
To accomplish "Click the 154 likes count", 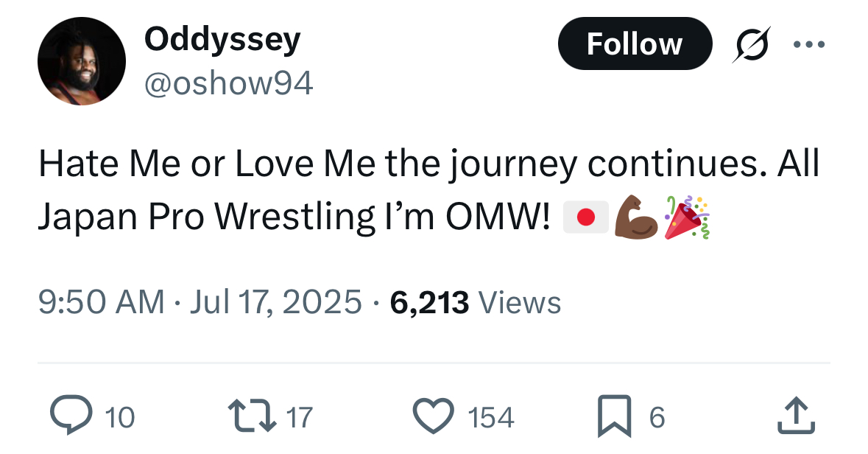I will [x=491, y=418].
